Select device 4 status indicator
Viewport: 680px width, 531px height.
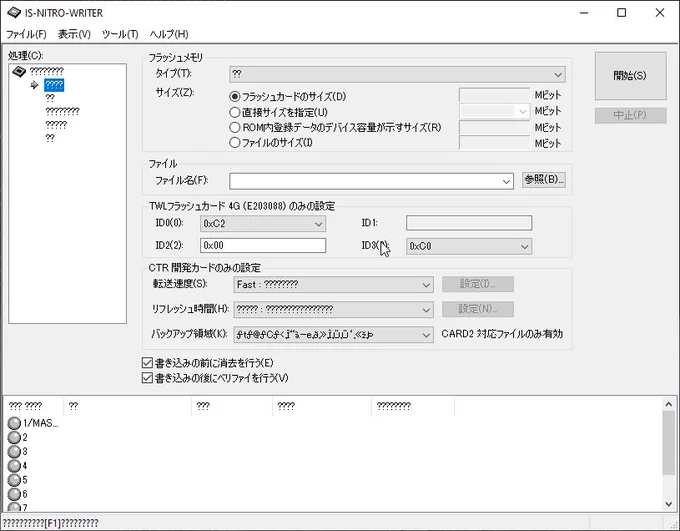[14, 465]
